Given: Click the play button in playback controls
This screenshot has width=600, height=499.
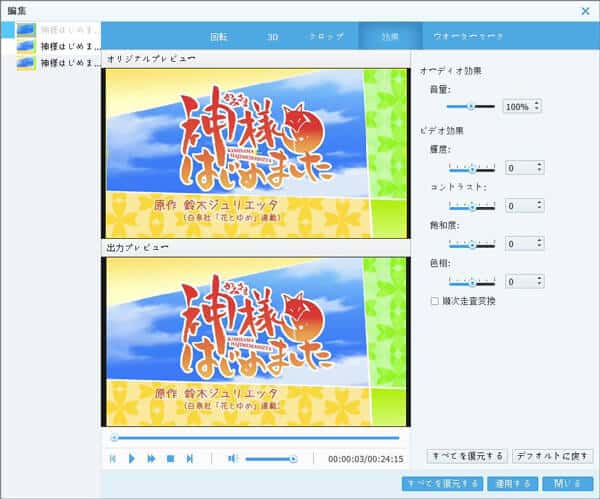Looking at the screenshot, I should point(132,458).
